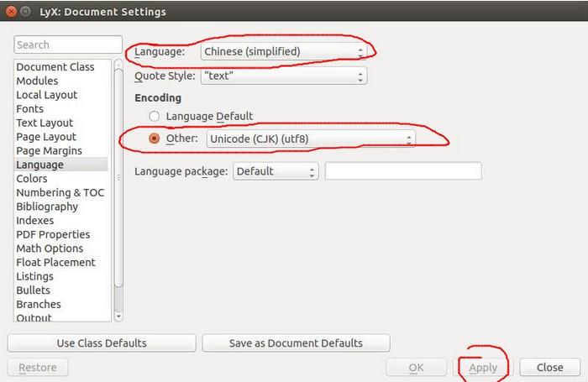Screen dimensions: 588x382
Task: Open Page Margins settings
Action: click(49, 150)
